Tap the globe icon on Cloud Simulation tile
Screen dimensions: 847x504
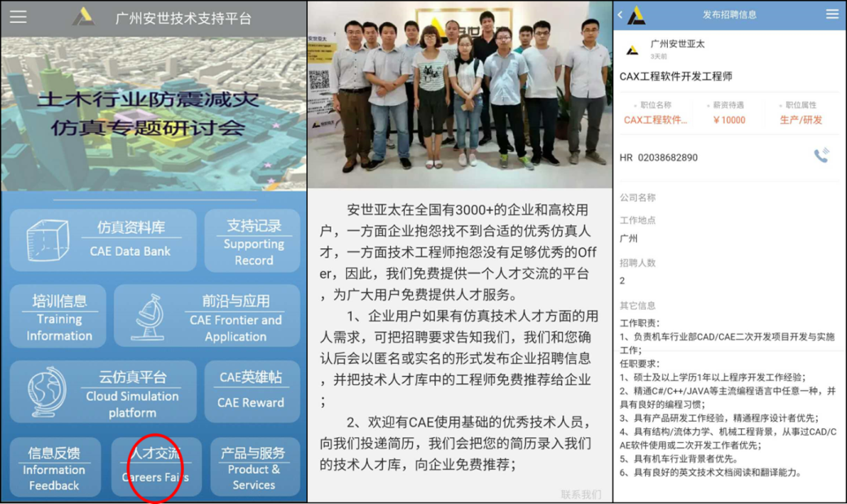point(47,392)
